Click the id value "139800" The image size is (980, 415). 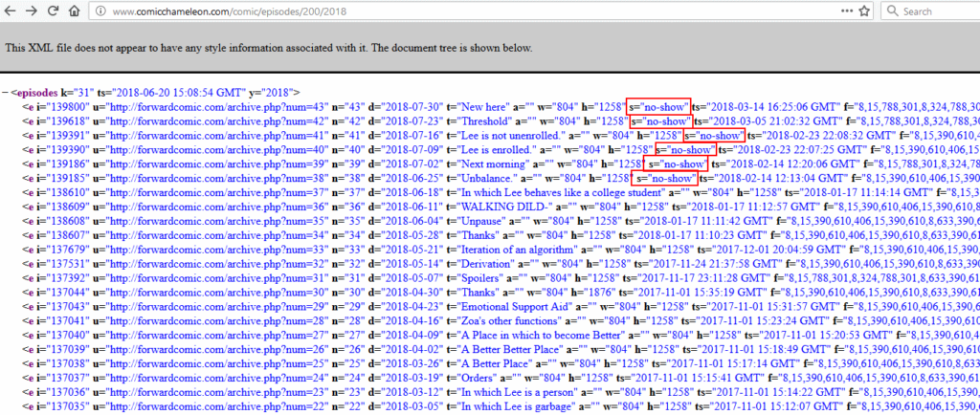(68, 105)
